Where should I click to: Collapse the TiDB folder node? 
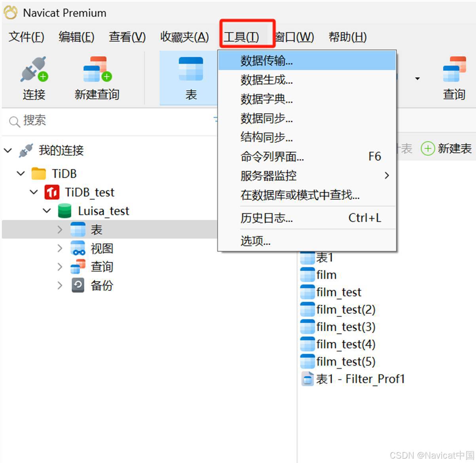point(21,173)
